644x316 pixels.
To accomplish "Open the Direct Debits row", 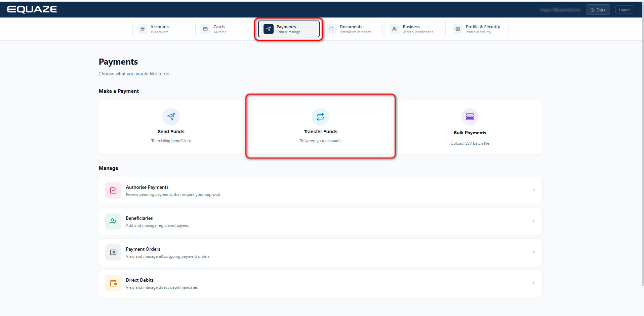I will (320, 283).
